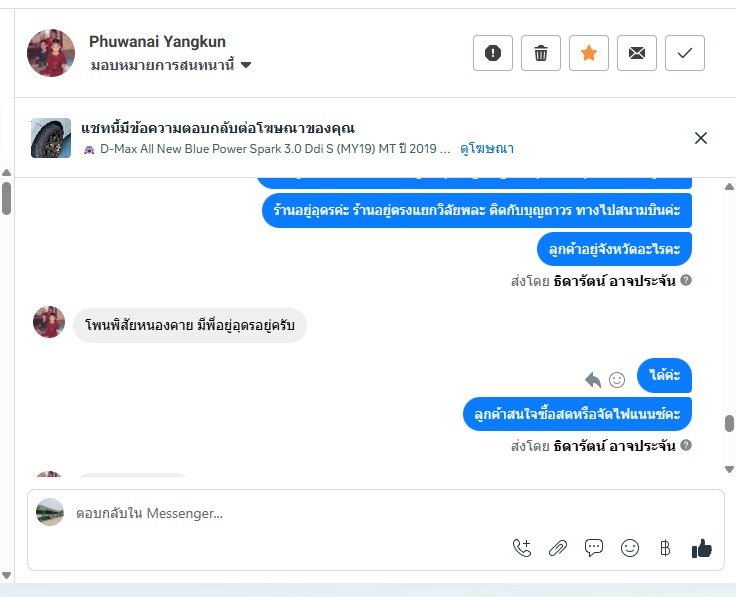Dismiss the ad reply banner
The height and width of the screenshot is (597, 736).
(701, 138)
